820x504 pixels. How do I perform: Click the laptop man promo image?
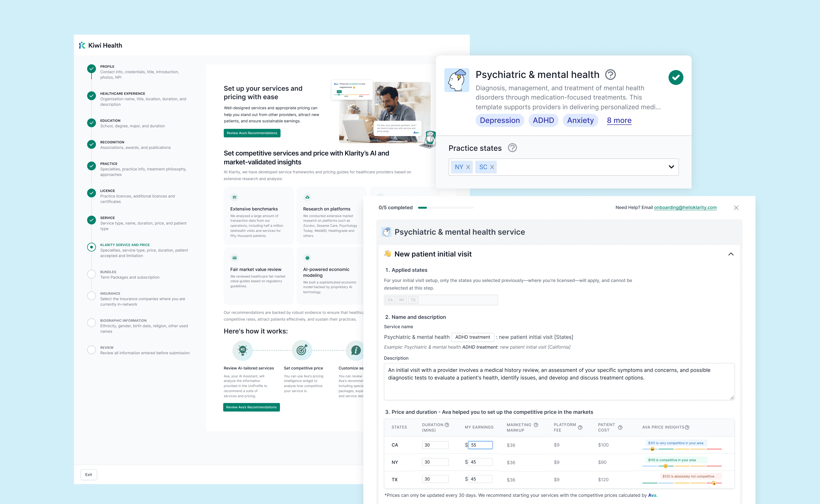(385, 112)
